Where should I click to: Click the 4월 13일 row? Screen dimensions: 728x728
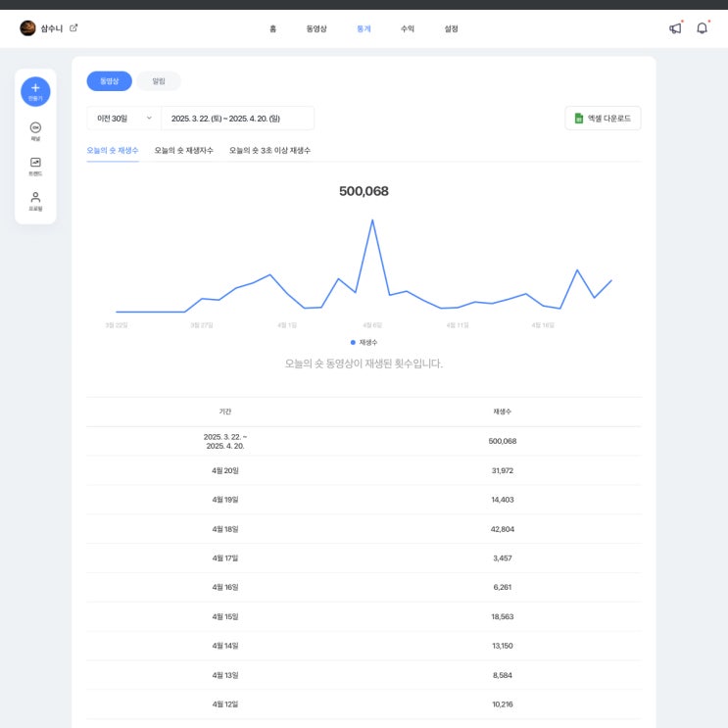[x=364, y=675]
